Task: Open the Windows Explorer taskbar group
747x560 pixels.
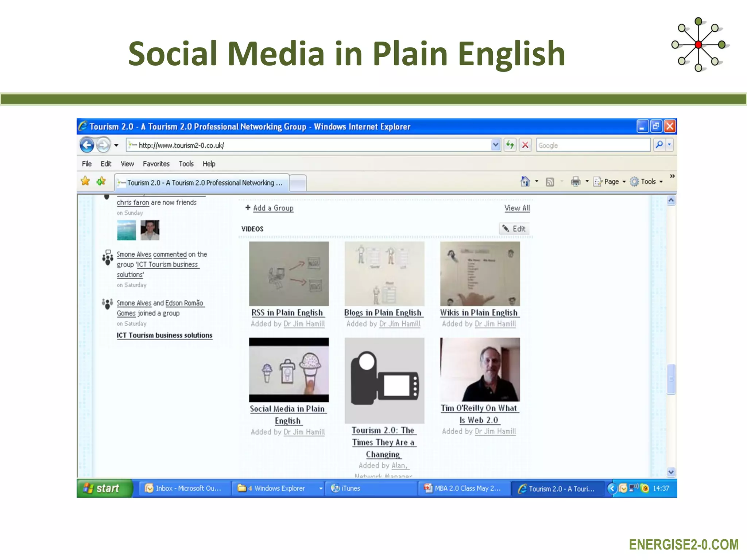Action: click(x=278, y=489)
